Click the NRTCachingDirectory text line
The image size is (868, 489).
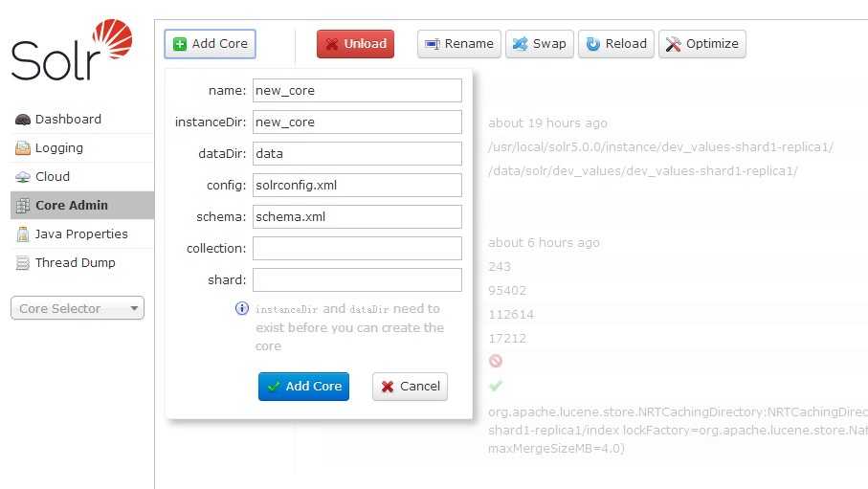[x=678, y=412]
